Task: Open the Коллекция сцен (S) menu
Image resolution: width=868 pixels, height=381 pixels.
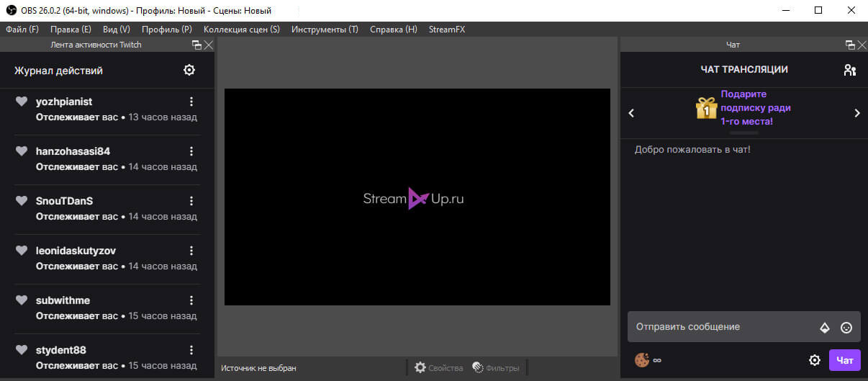Action: click(x=242, y=30)
